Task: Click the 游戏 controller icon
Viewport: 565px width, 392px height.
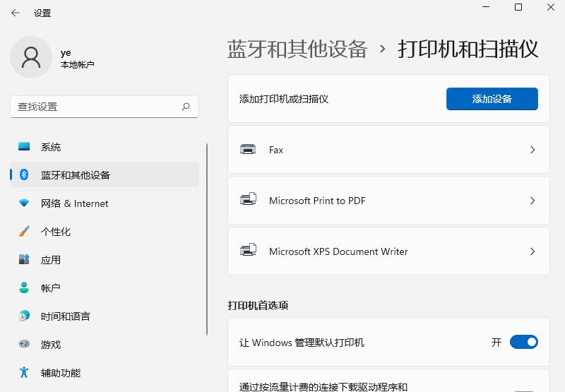Action: point(24,345)
